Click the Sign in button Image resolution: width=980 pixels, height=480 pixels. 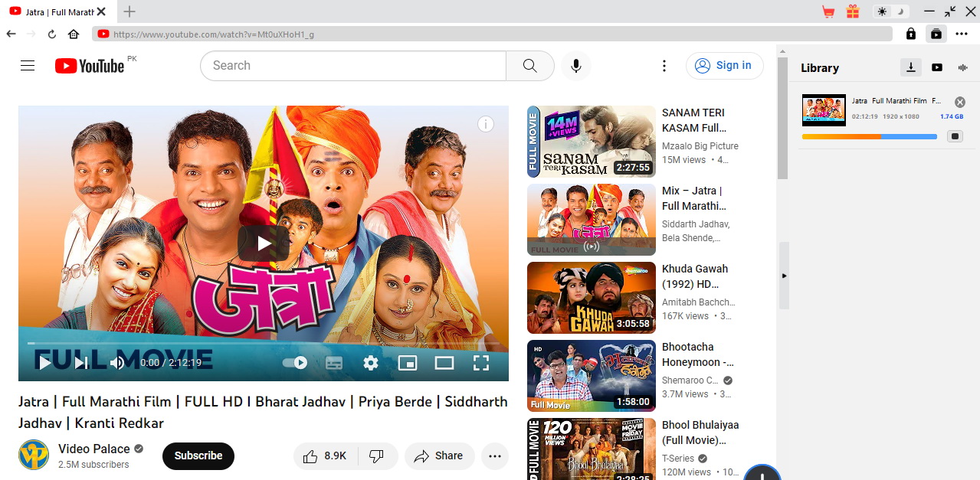point(724,66)
